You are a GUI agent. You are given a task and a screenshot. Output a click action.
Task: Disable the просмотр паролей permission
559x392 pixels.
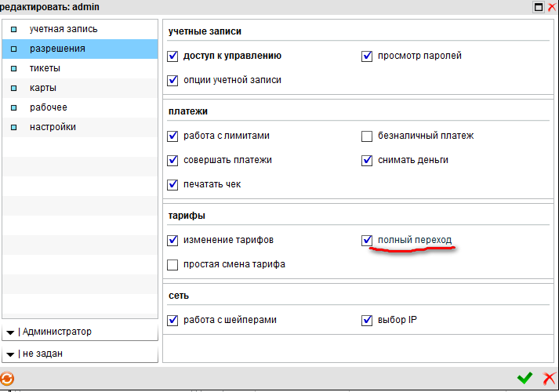coord(366,56)
